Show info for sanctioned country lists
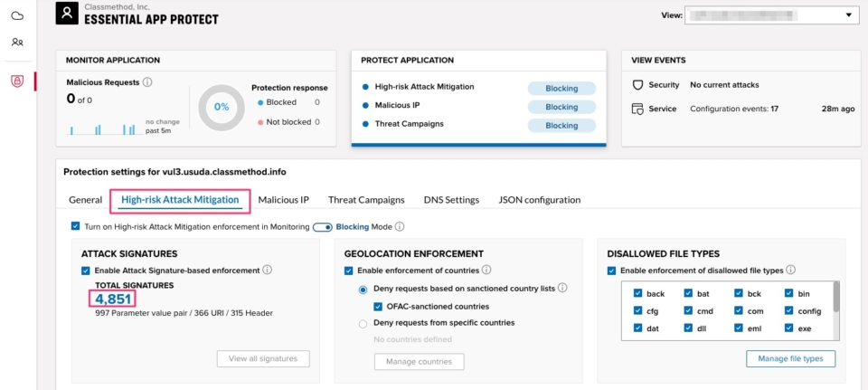The width and height of the screenshot is (868, 390). [563, 288]
